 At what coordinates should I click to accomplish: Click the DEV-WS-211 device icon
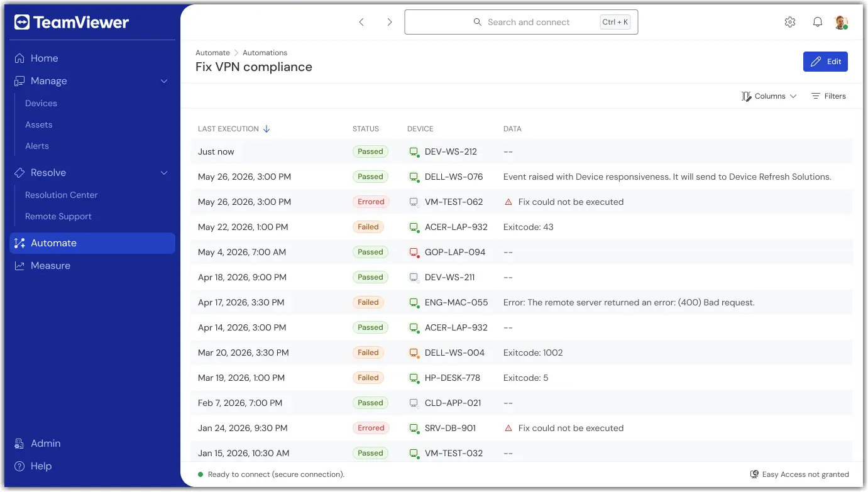pyautogui.click(x=414, y=277)
